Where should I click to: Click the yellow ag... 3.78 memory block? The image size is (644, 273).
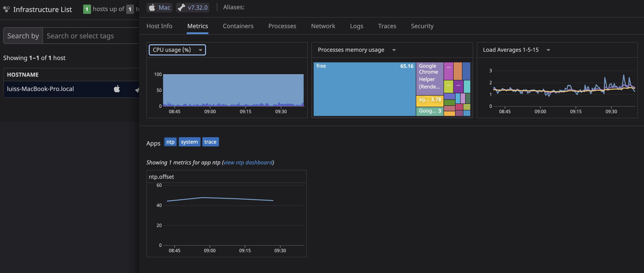point(429,101)
